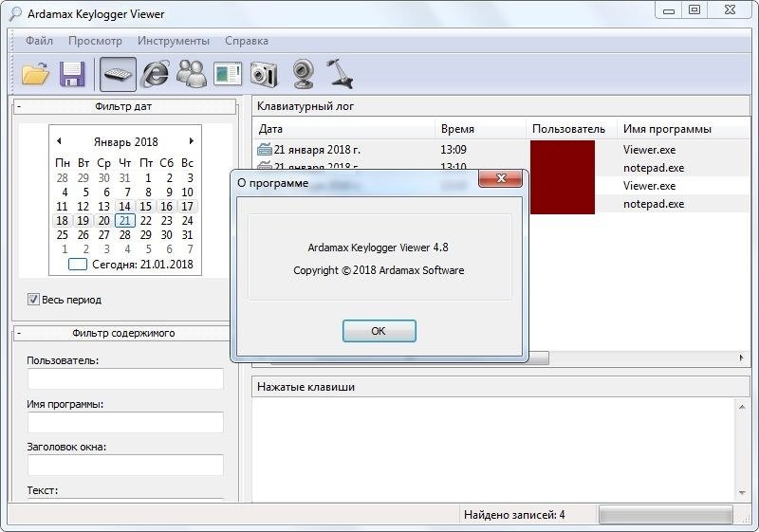This screenshot has height=532, width=759.
Task: Select calendar day 22
Action: coord(146,221)
